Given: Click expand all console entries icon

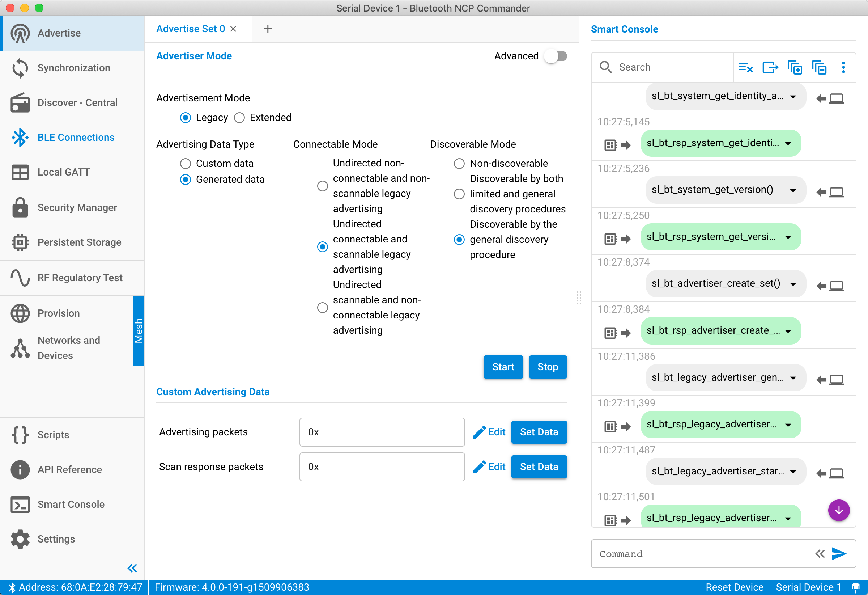Looking at the screenshot, I should 795,67.
